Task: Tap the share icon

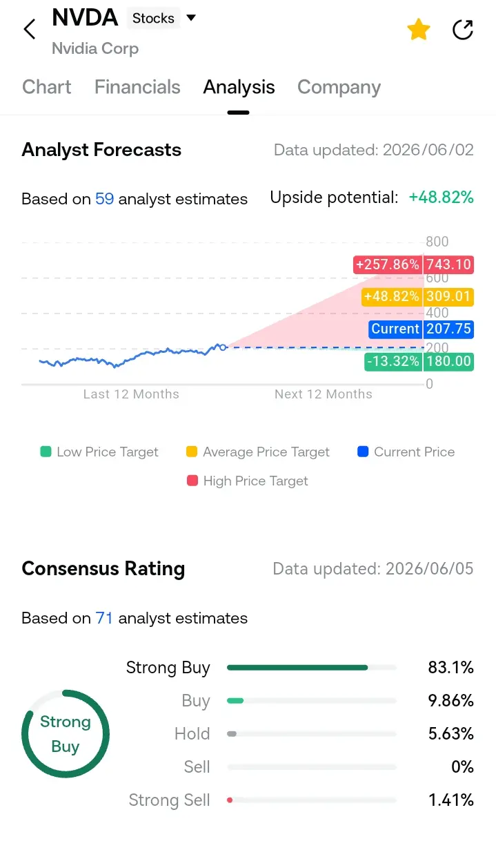Action: coord(463,30)
